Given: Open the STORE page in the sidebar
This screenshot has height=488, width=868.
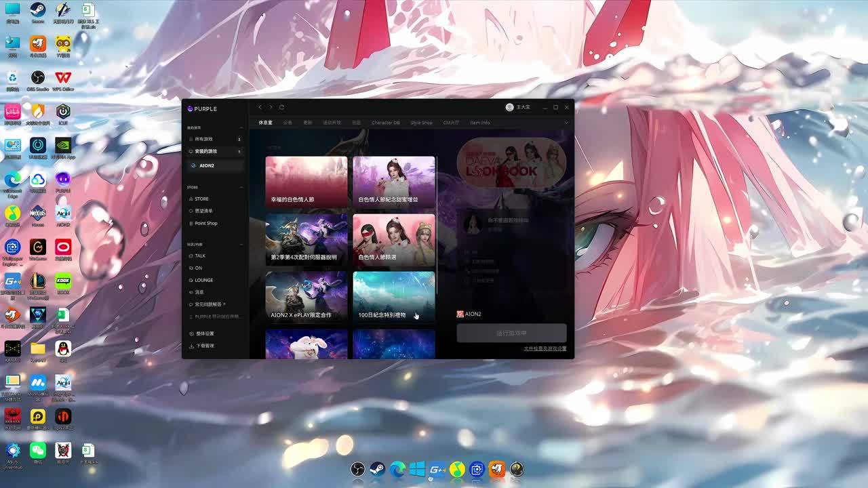Looking at the screenshot, I should (201, 199).
